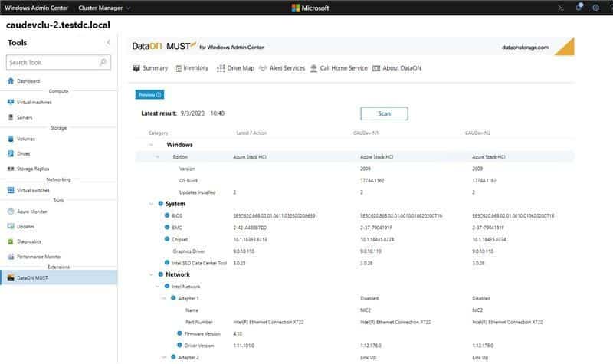Open the Updates tool

21,226
